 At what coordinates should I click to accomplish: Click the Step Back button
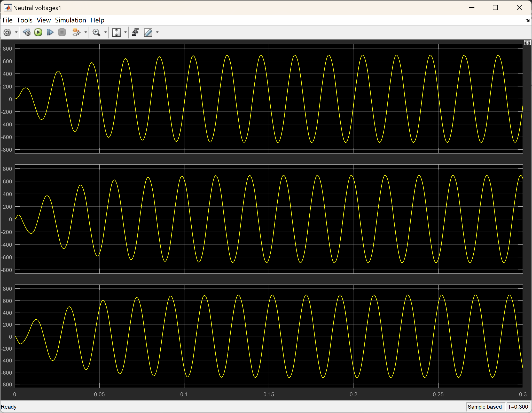[x=27, y=33]
